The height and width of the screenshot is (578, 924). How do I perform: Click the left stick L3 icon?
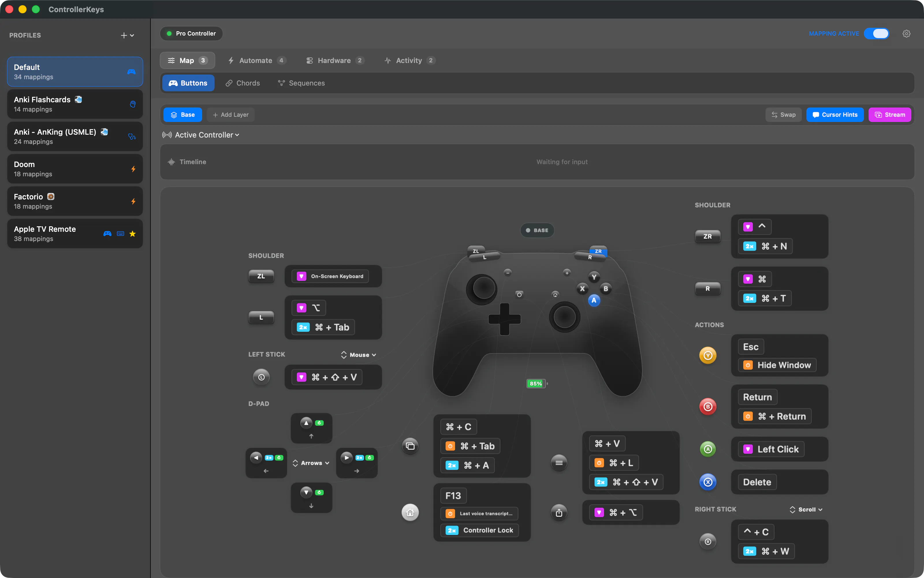click(261, 377)
